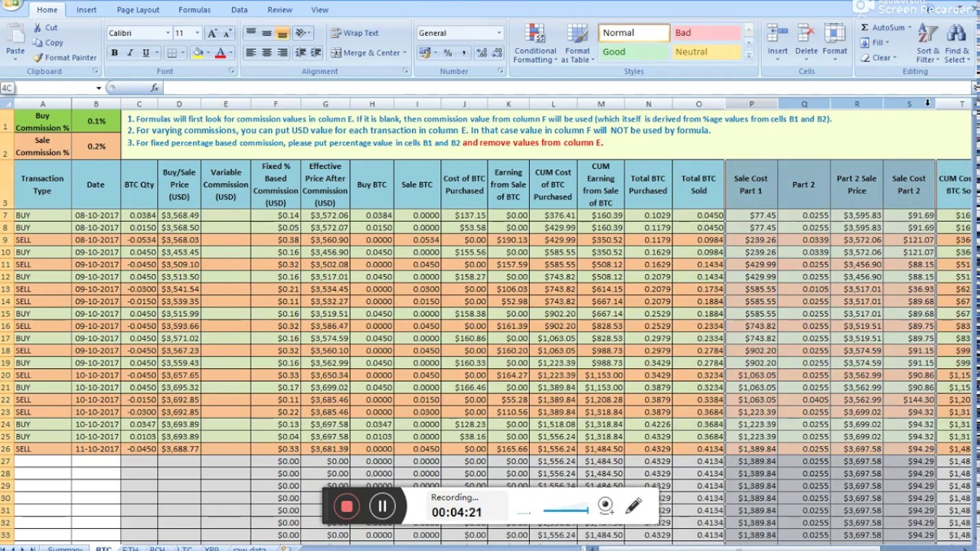This screenshot has width=980, height=551.
Task: Open the Clear eraser options
Action: point(878,57)
